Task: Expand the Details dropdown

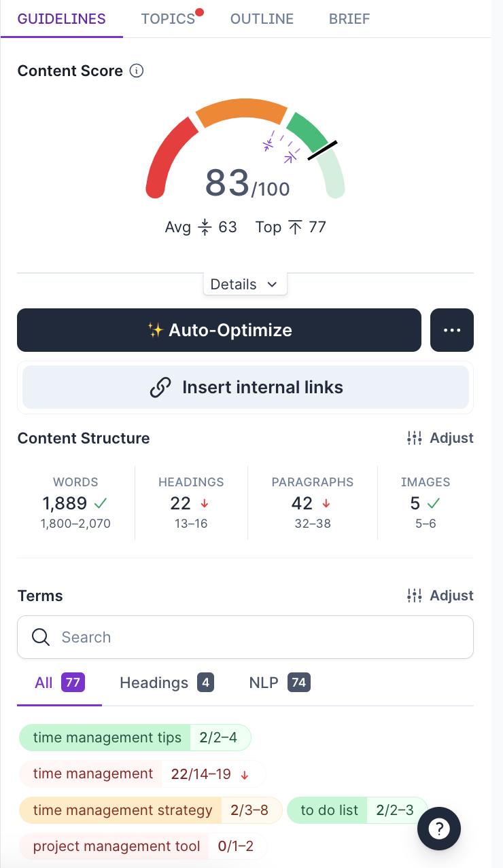Action: [x=245, y=285]
